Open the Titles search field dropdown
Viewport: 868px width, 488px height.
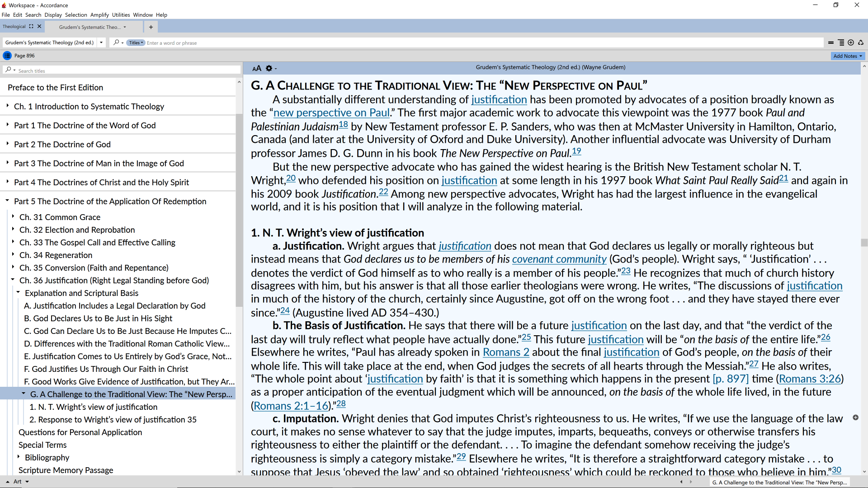(x=135, y=43)
